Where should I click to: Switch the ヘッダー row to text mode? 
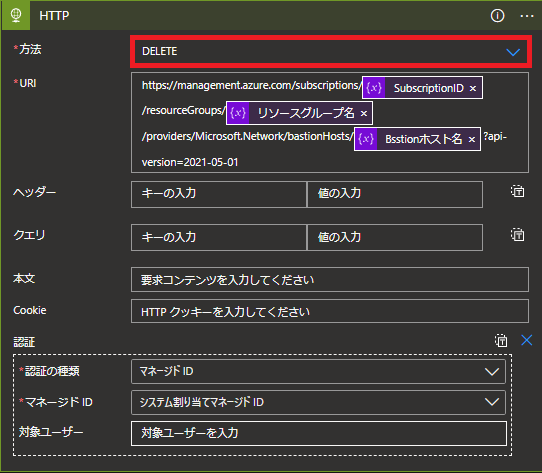517,191
